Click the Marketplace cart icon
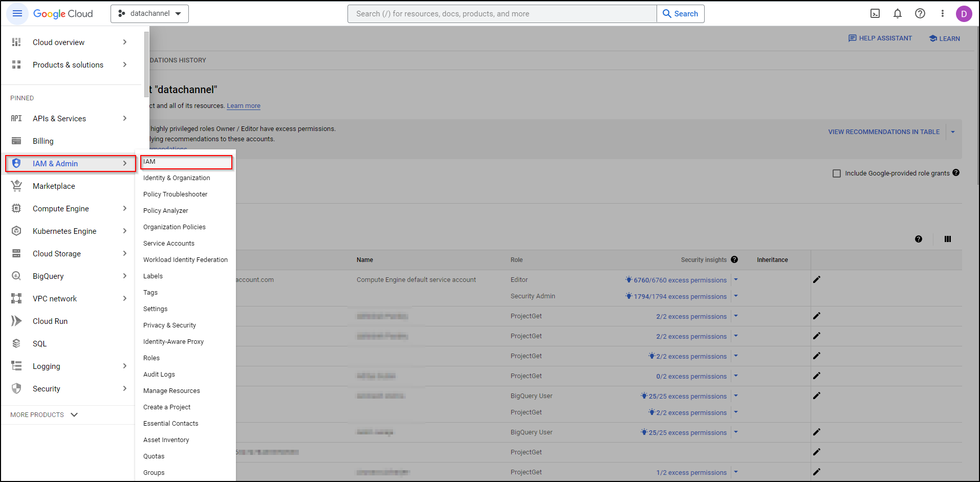The image size is (980, 482). click(16, 186)
